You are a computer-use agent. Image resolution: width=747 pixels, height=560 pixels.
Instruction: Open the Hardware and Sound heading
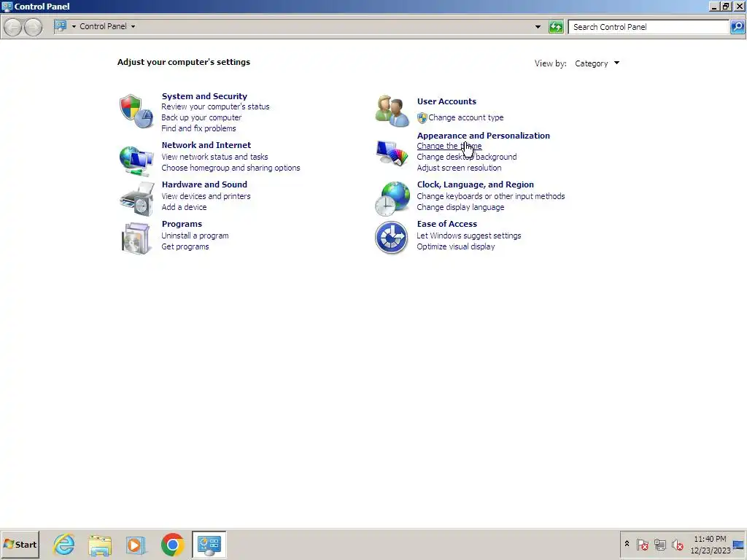204,184
